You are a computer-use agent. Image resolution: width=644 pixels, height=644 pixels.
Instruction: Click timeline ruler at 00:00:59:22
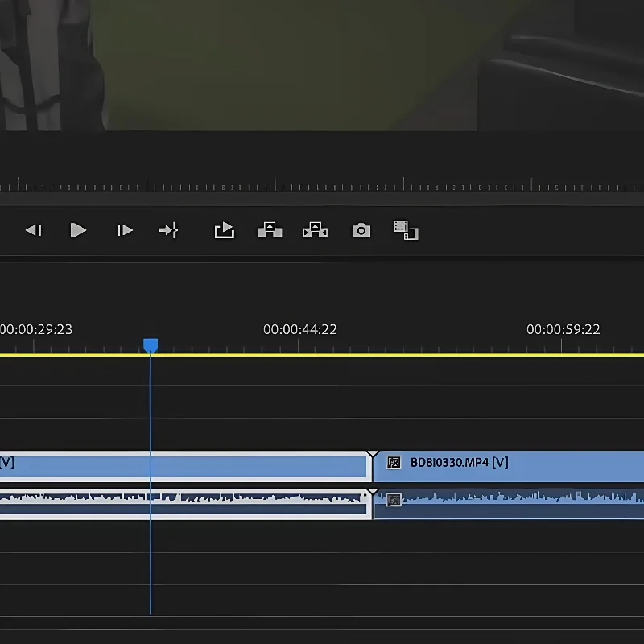pos(562,346)
